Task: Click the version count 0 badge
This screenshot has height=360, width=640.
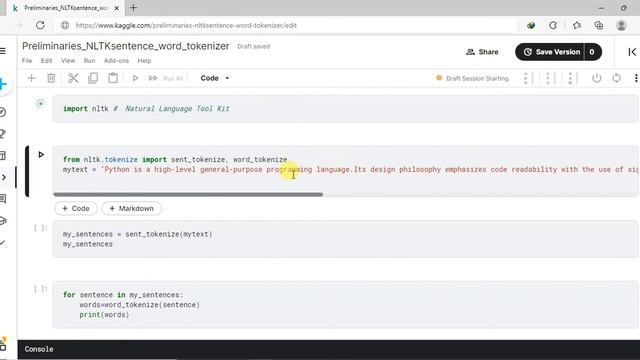Action: [592, 52]
